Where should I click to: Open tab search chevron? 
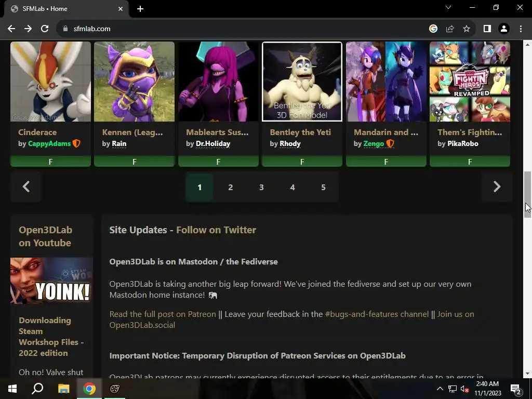coord(448,7)
